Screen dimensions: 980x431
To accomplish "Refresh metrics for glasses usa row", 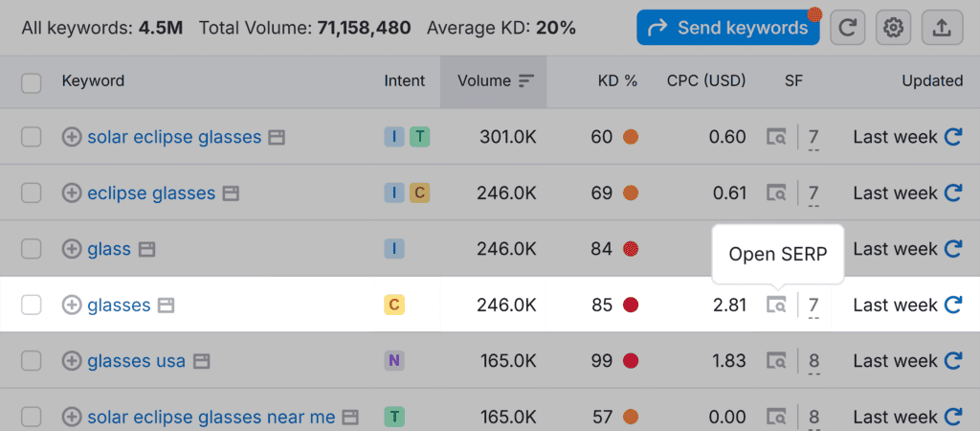I will 953,361.
